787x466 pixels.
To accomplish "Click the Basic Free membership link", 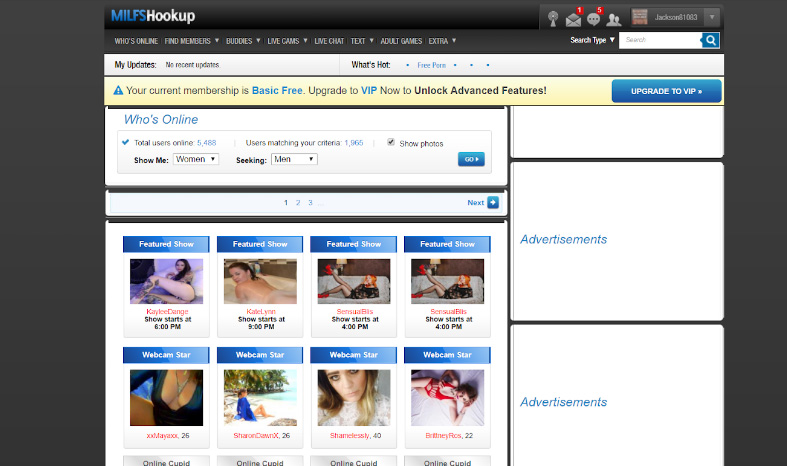I will (x=277, y=90).
